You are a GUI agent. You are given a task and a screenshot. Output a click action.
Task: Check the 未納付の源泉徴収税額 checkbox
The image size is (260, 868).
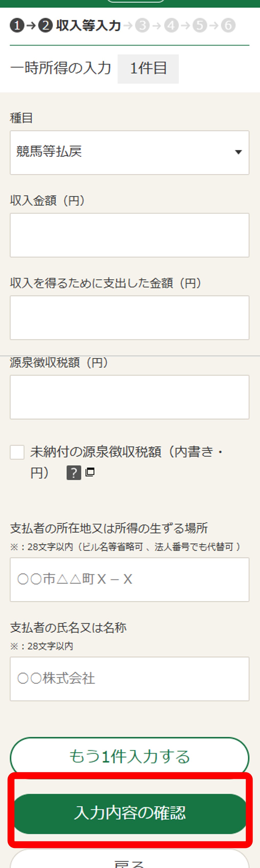point(17,452)
